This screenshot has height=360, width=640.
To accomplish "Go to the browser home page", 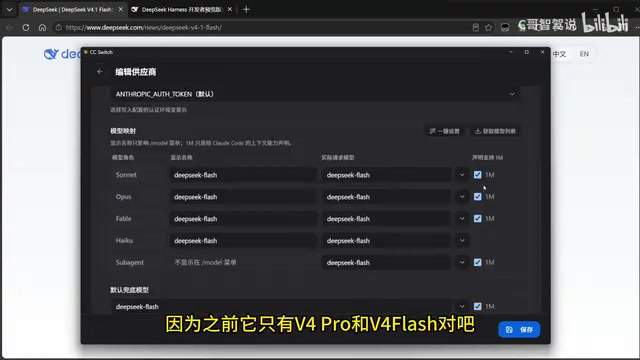I will click(42, 27).
